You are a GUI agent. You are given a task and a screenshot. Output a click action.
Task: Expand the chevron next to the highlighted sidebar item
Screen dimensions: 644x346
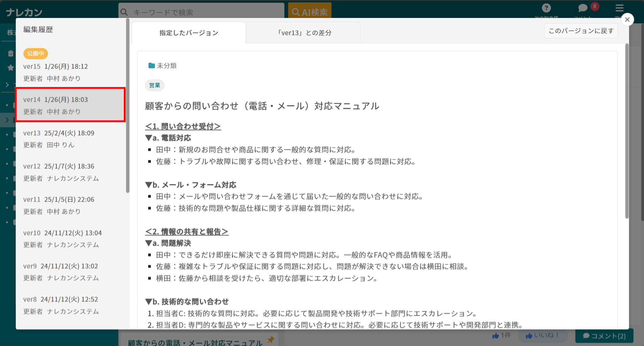7,120
